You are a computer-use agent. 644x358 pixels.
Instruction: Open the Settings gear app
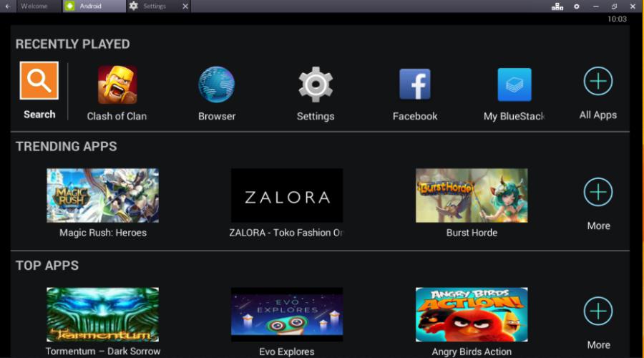pos(316,84)
